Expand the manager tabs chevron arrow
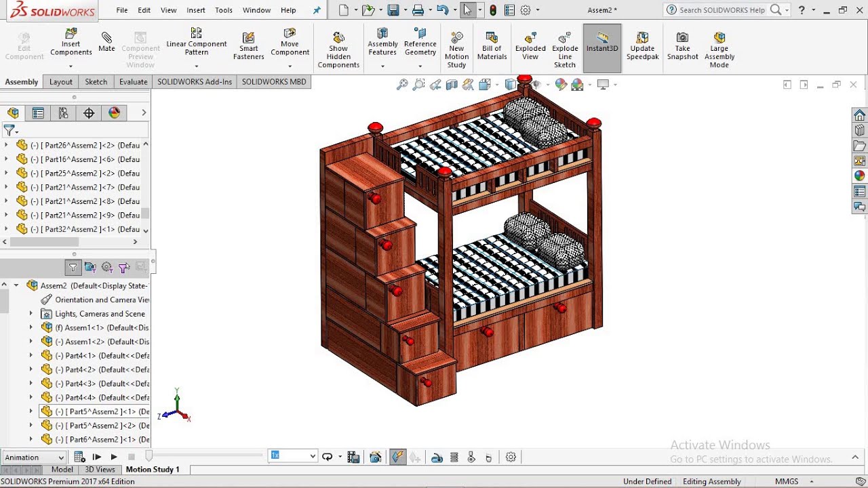The width and height of the screenshot is (868, 488). [x=144, y=113]
